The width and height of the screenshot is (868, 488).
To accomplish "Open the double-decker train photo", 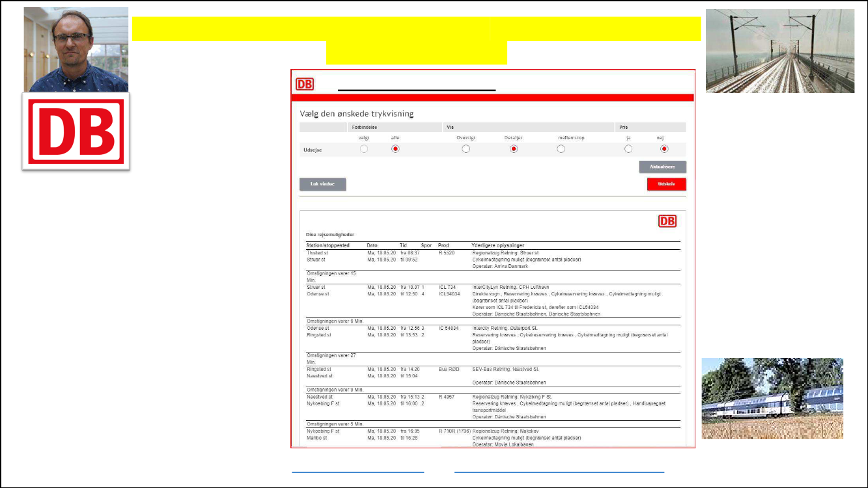I will click(x=772, y=398).
